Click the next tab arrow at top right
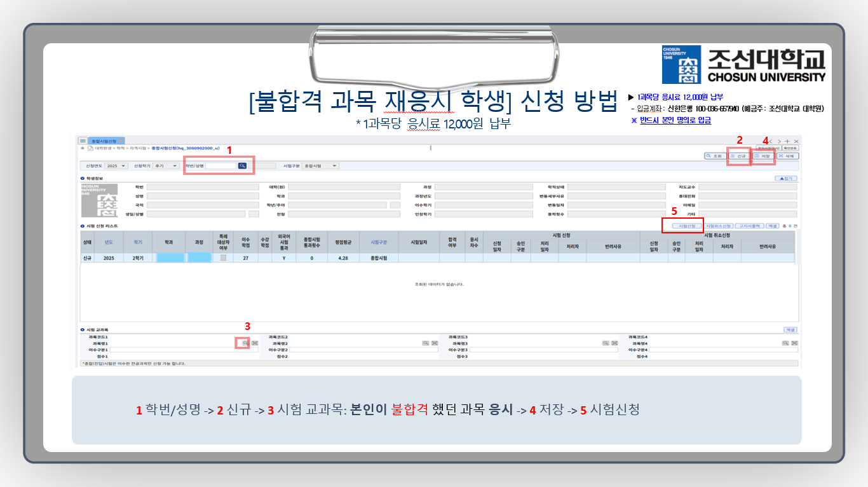Image resolution: width=868 pixels, height=487 pixels. pos(779,141)
